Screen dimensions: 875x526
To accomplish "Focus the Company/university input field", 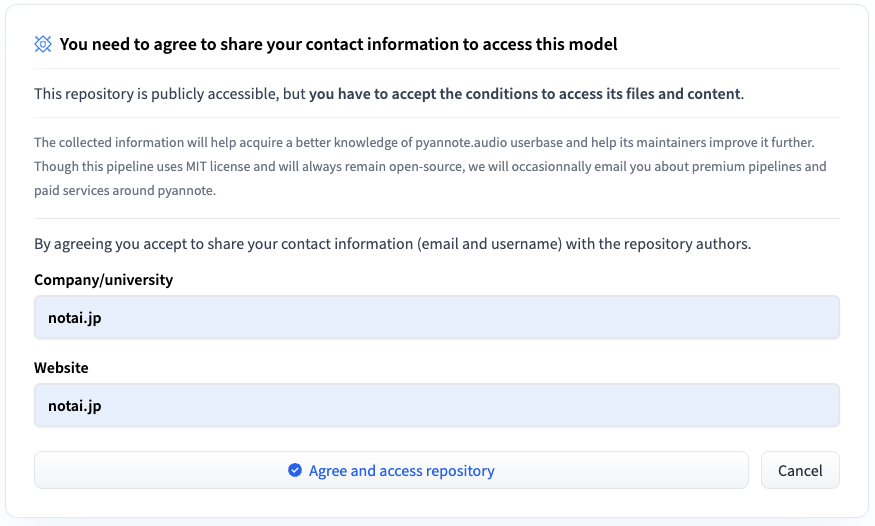I will pyautogui.click(x=436, y=317).
